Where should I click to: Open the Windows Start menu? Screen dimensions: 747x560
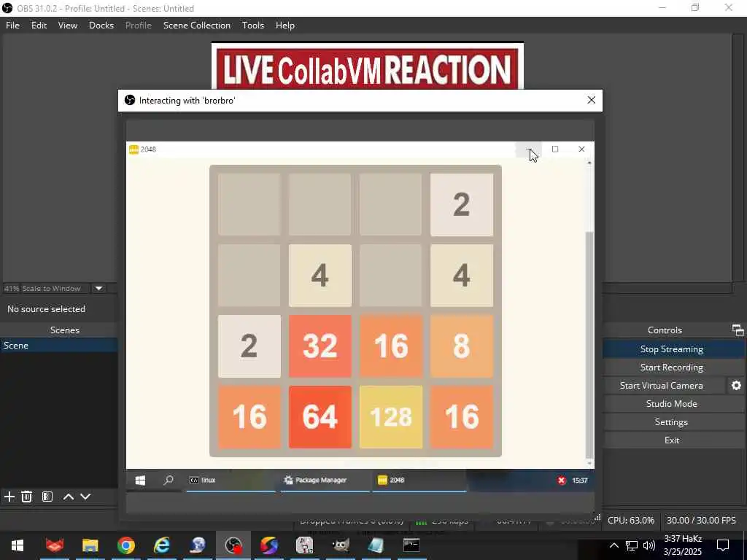click(x=18, y=545)
